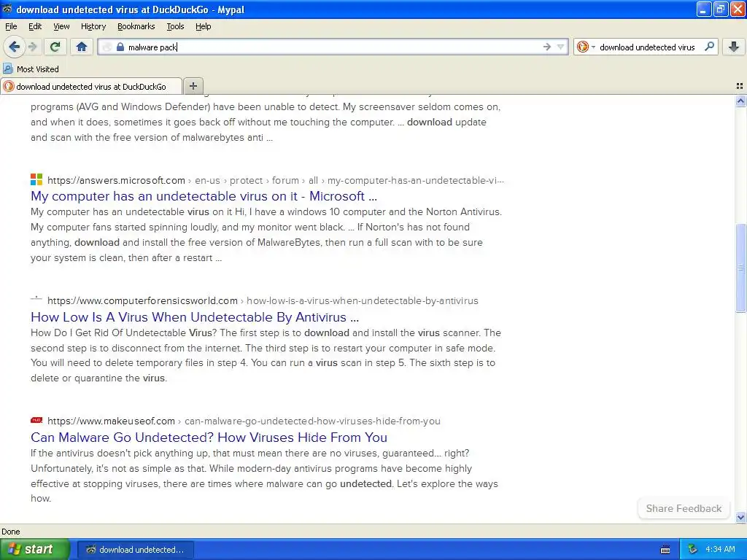Open 'Can Malware Go Undetected?' result link
This screenshot has width=747, height=560.
(209, 437)
